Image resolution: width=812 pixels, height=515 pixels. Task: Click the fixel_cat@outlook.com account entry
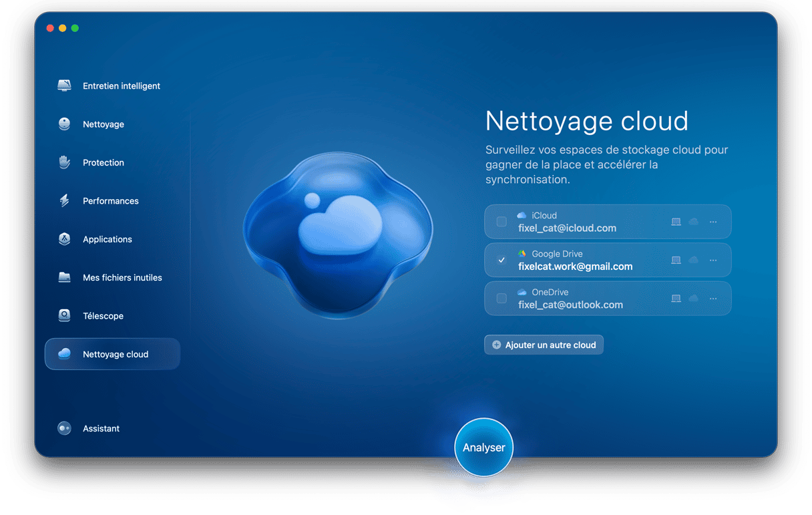570,305
